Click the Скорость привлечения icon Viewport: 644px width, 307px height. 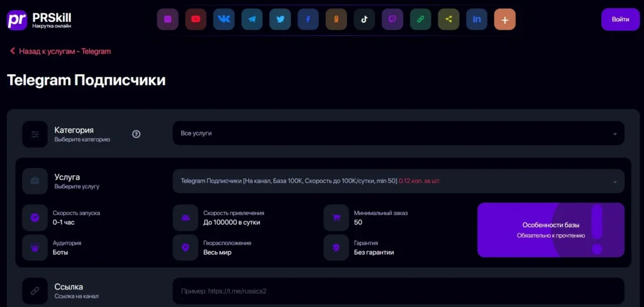186,218
